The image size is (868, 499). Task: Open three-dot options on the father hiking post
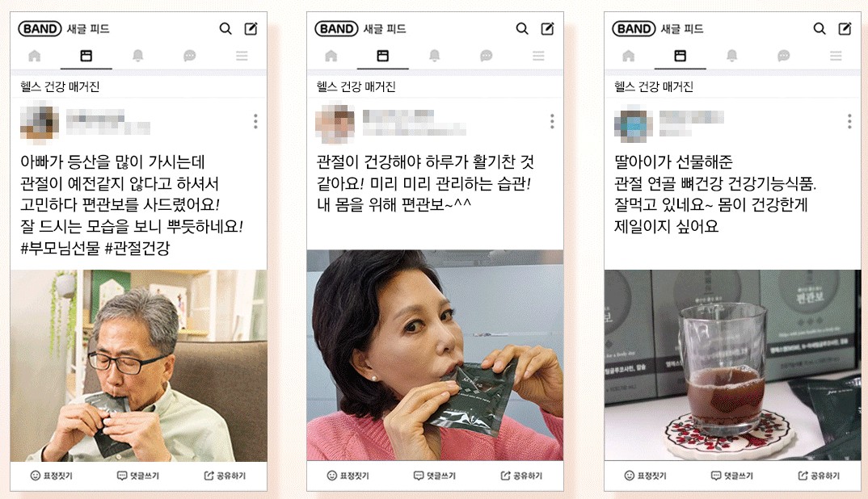click(255, 122)
